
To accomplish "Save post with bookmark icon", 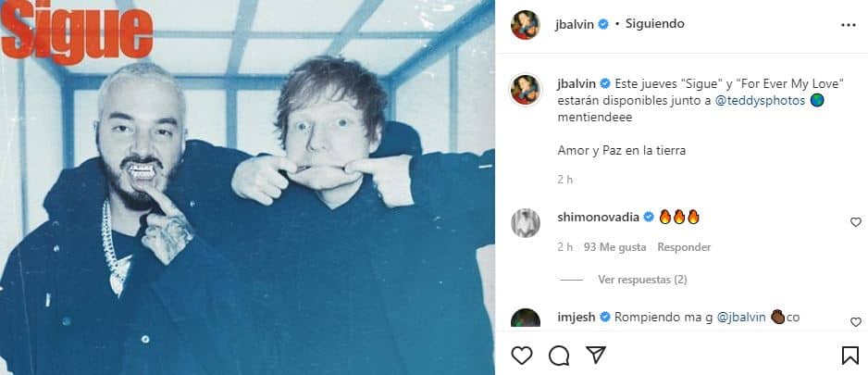I will (x=849, y=356).
